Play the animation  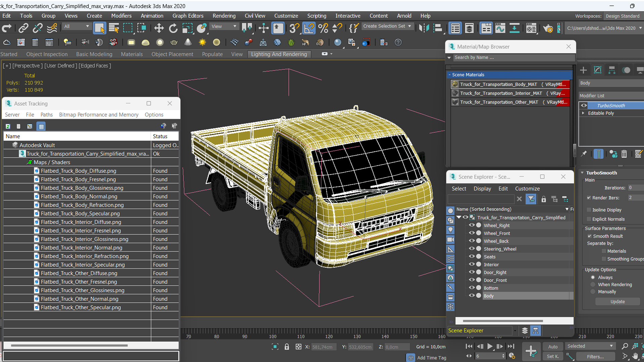click(490, 347)
